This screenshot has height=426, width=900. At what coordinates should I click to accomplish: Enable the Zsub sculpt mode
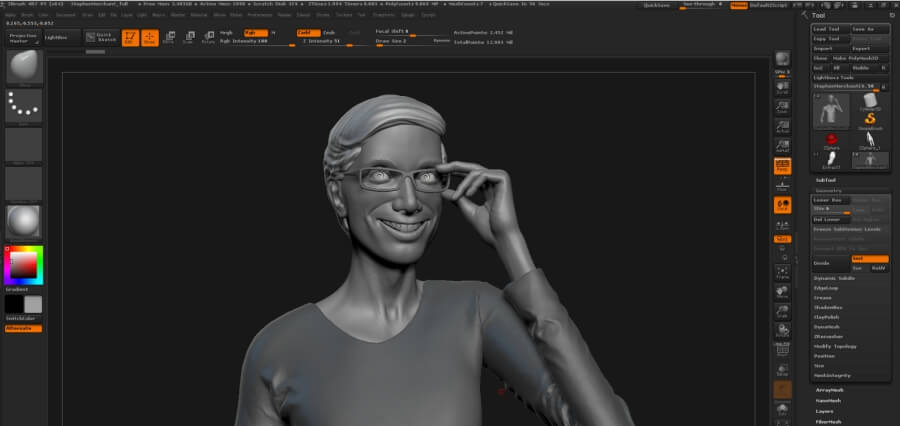click(329, 32)
